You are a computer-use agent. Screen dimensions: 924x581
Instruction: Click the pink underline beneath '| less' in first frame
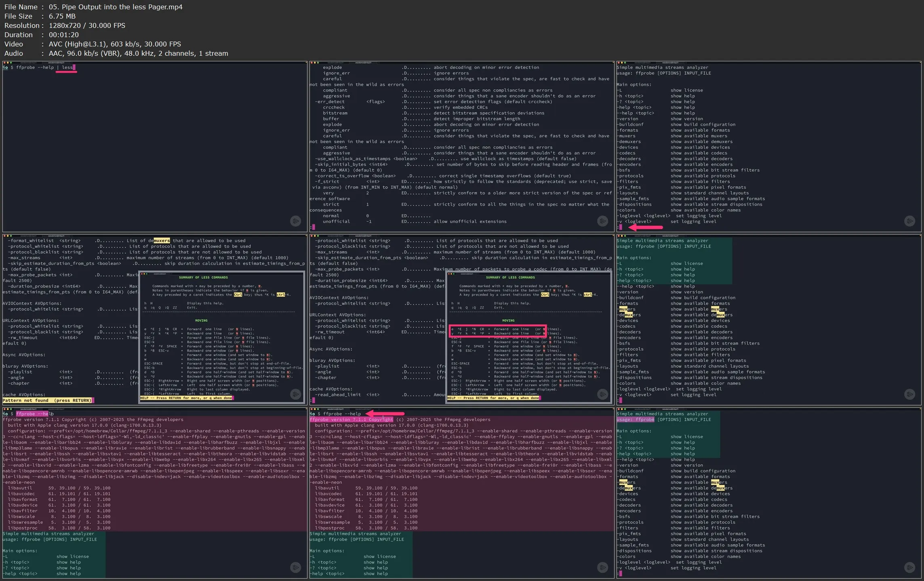66,73
